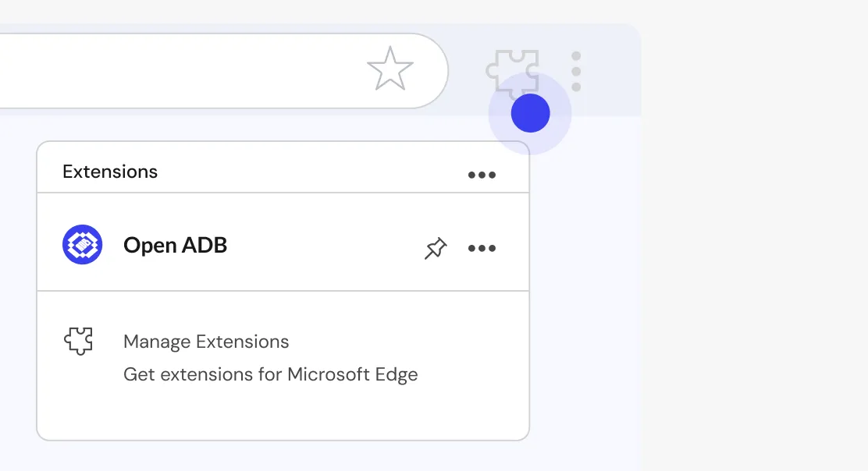The width and height of the screenshot is (868, 471).
Task: Click the empty toolbar area right of menu dots
Action: (613, 72)
